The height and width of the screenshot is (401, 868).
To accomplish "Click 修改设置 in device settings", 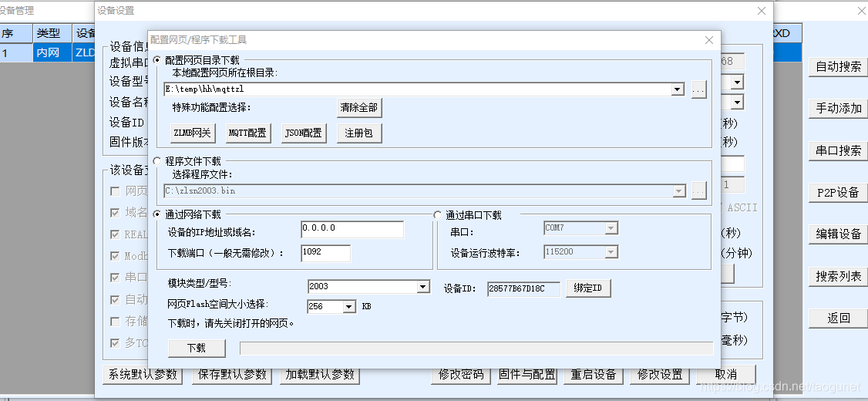I will [x=660, y=375].
